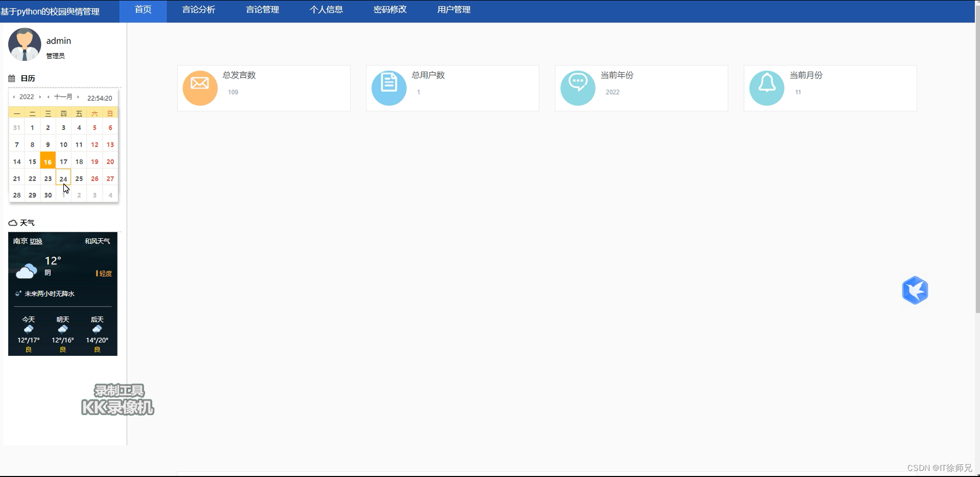Select date 27 in the calendar
Viewport: 980px width, 477px height.
click(x=110, y=178)
